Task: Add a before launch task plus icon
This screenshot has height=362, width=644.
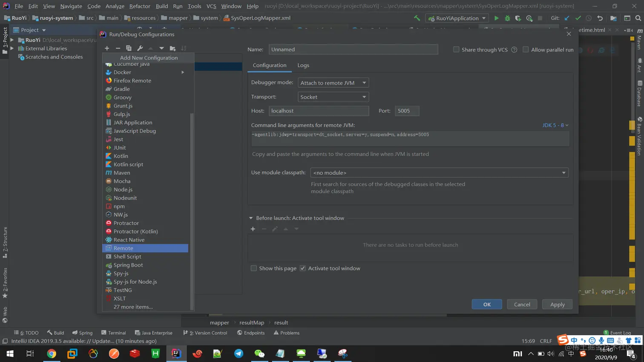Action: point(253,229)
